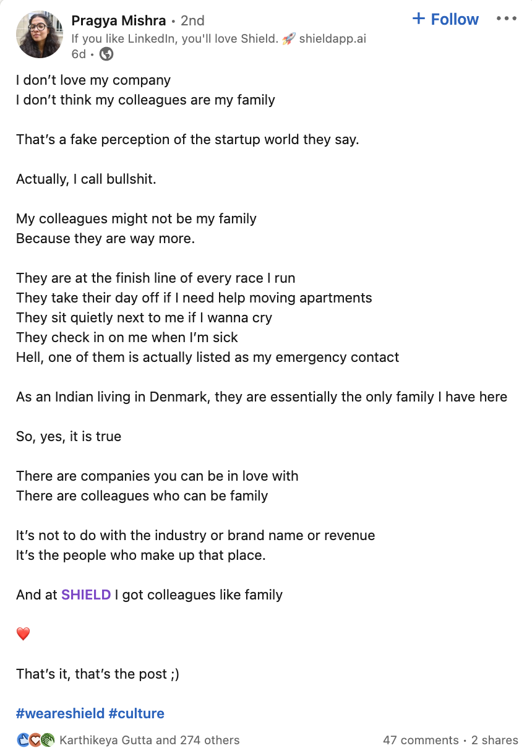Click the red heart emoji in post
This screenshot has width=532, height=756.
tap(23, 634)
